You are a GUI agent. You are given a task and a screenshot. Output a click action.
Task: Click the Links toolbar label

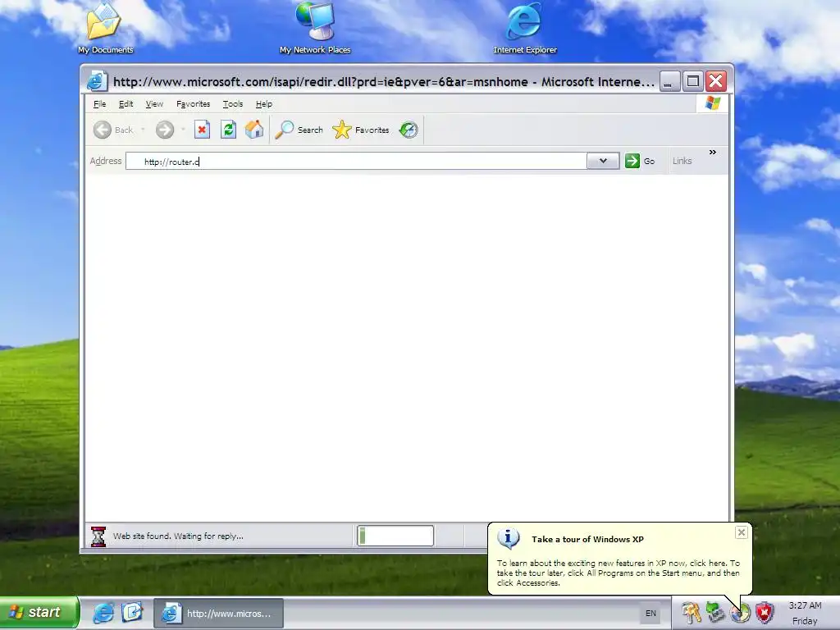pos(682,161)
